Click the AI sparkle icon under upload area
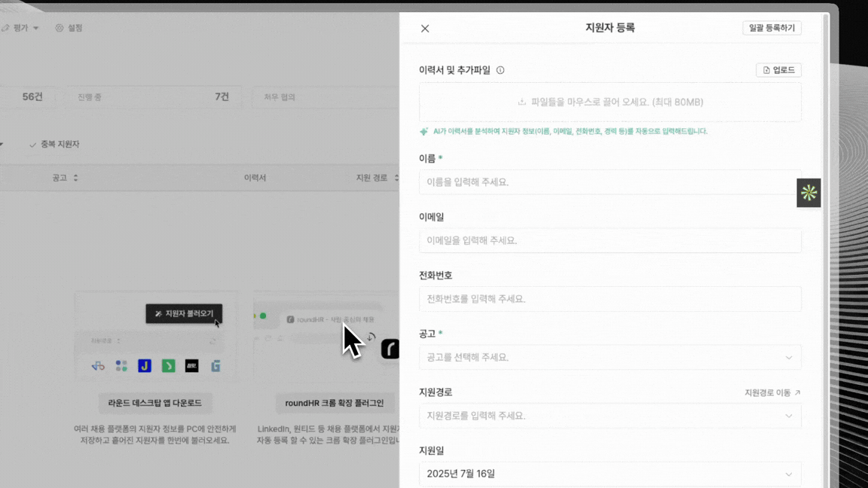The width and height of the screenshot is (868, 488). (x=424, y=131)
